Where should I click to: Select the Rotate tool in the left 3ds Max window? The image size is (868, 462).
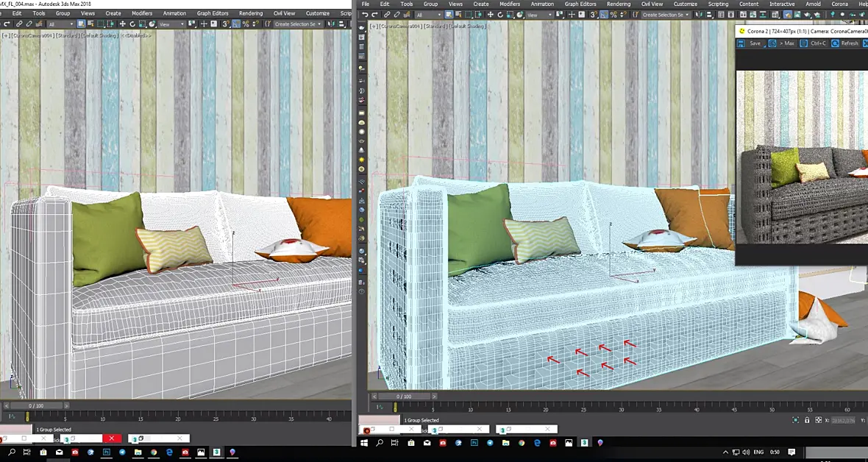132,24
